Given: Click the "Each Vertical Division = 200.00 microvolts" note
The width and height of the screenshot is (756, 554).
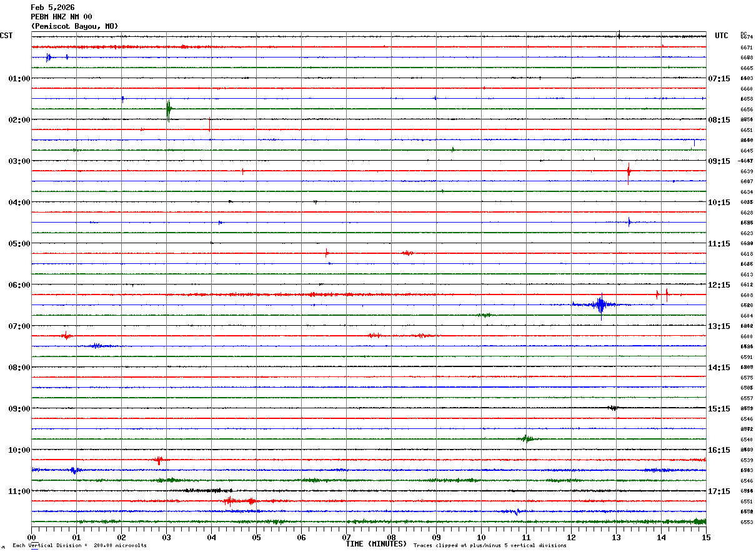Looking at the screenshot, I should click(79, 546).
